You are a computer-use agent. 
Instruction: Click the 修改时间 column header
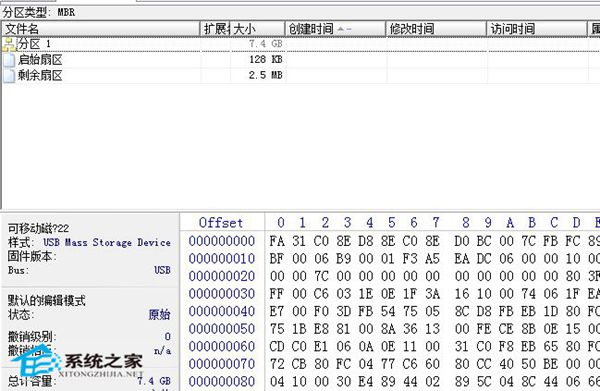tap(436, 29)
